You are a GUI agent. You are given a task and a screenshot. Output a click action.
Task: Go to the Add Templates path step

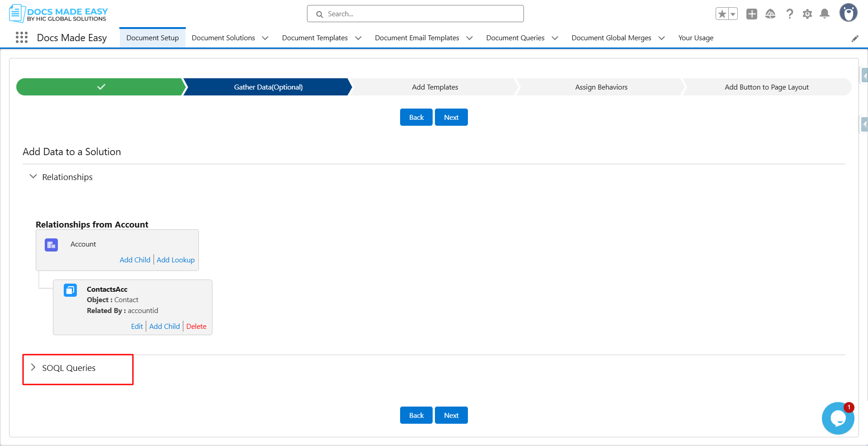[434, 87]
